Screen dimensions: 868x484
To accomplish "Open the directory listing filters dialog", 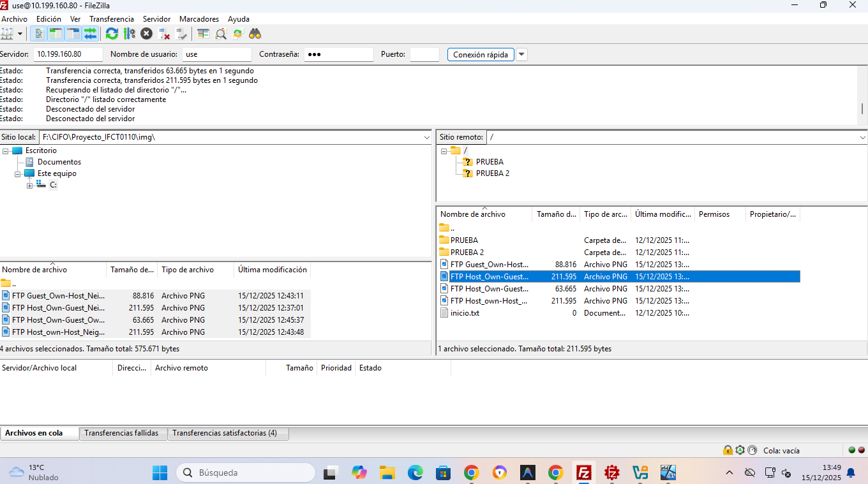I will pyautogui.click(x=203, y=34).
